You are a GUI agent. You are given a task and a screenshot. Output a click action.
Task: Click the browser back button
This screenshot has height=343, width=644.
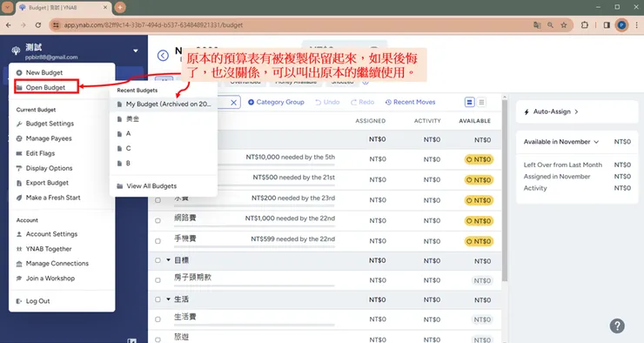[x=8, y=25]
